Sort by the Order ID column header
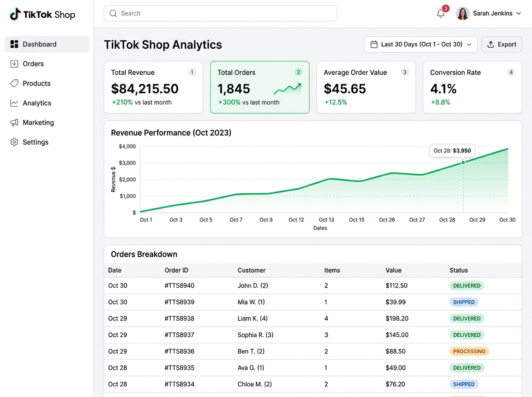This screenshot has width=532, height=397. (x=176, y=270)
